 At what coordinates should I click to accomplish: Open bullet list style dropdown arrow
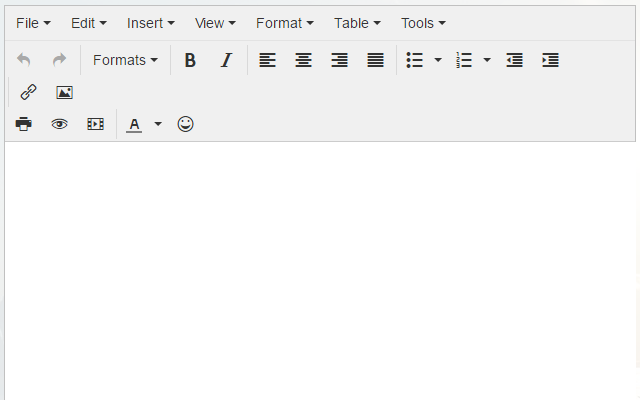438,60
